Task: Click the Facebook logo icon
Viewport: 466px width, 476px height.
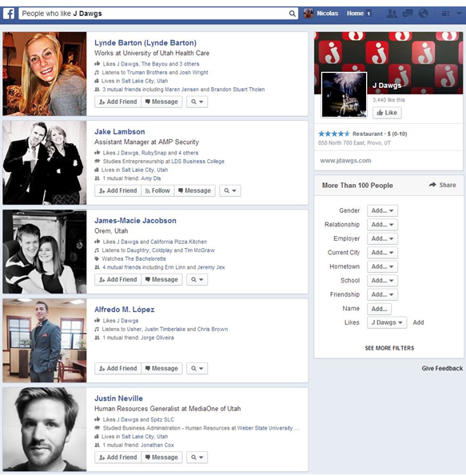Action: 9,14
